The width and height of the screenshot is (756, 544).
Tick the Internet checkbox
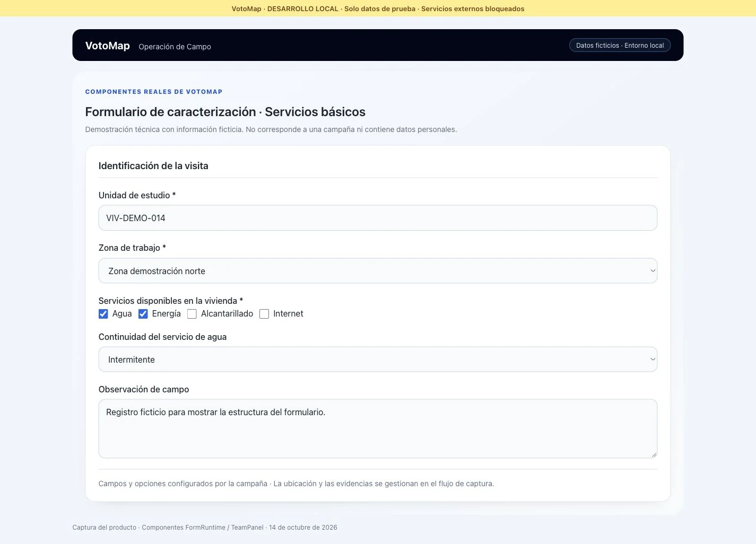tap(264, 314)
